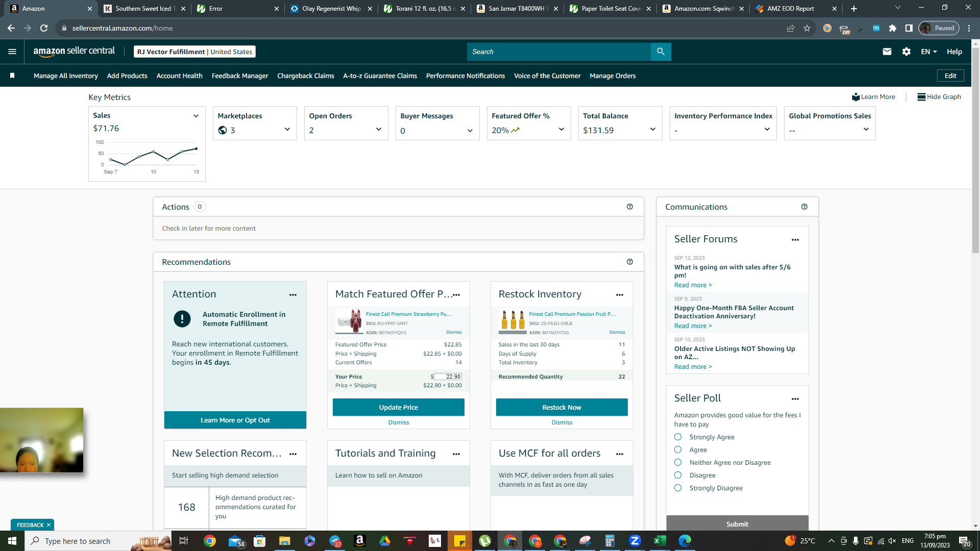Expand the Marketplaces metric dropdown
Viewport: 980px width, 551px height.
point(287,130)
